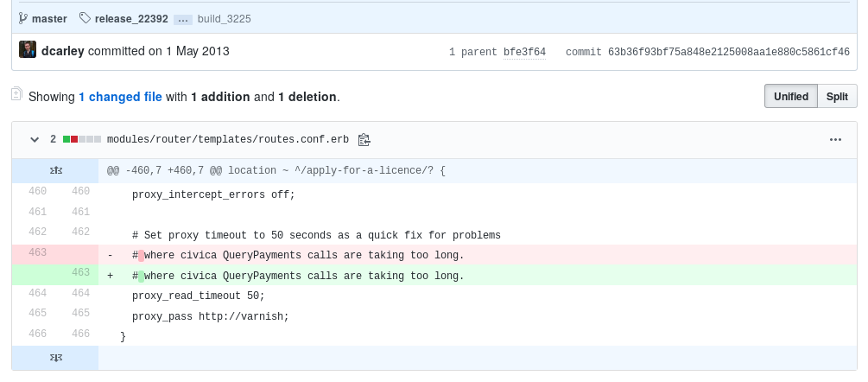Click old line number 463 on deleted row
Image resolution: width=868 pixels, height=382 pixels.
[38, 252]
